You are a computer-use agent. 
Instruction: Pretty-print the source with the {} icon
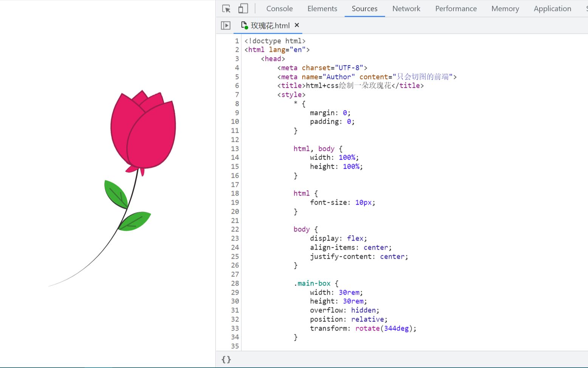click(226, 360)
